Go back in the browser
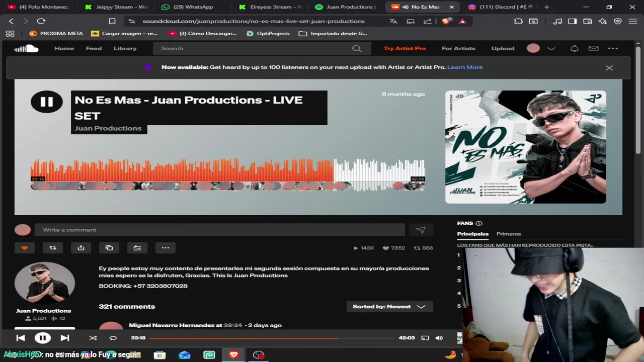644x362 pixels. click(x=11, y=21)
